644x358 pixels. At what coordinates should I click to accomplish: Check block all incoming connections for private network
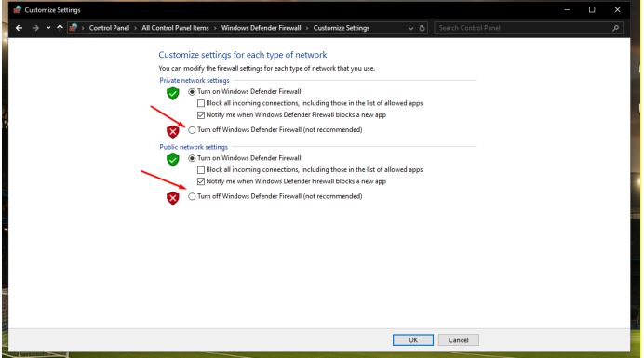[x=201, y=103]
